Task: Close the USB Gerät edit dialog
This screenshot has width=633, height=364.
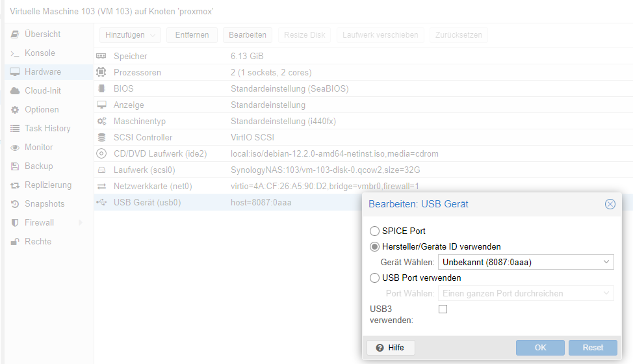Action: (610, 204)
